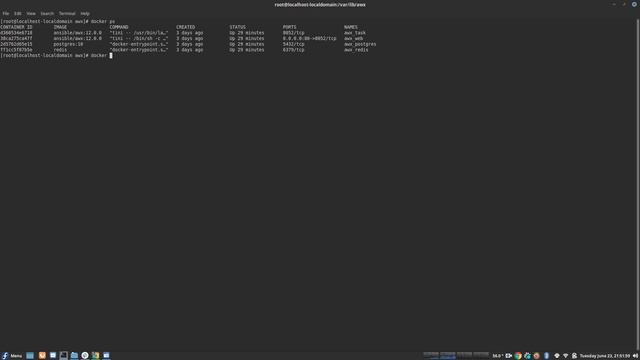
Task: Click the terminal vertical scrollbar
Action: (638, 184)
